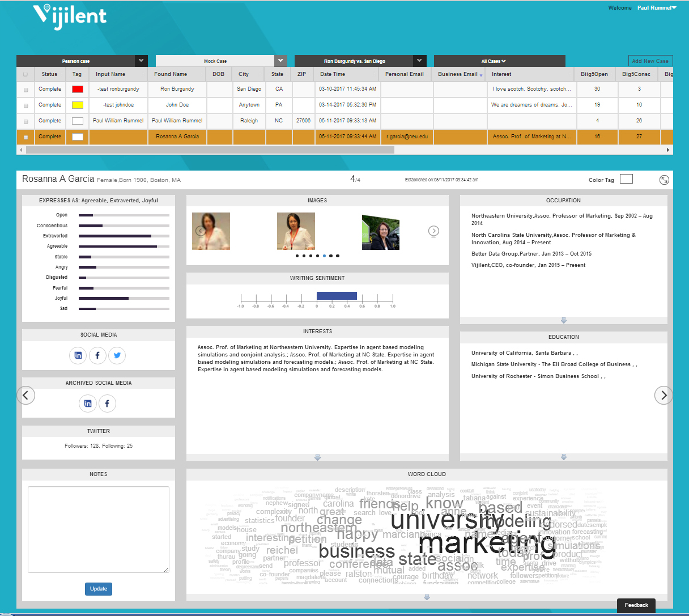Expand the Education panel down arrow
The width and height of the screenshot is (689, 616).
point(564,457)
